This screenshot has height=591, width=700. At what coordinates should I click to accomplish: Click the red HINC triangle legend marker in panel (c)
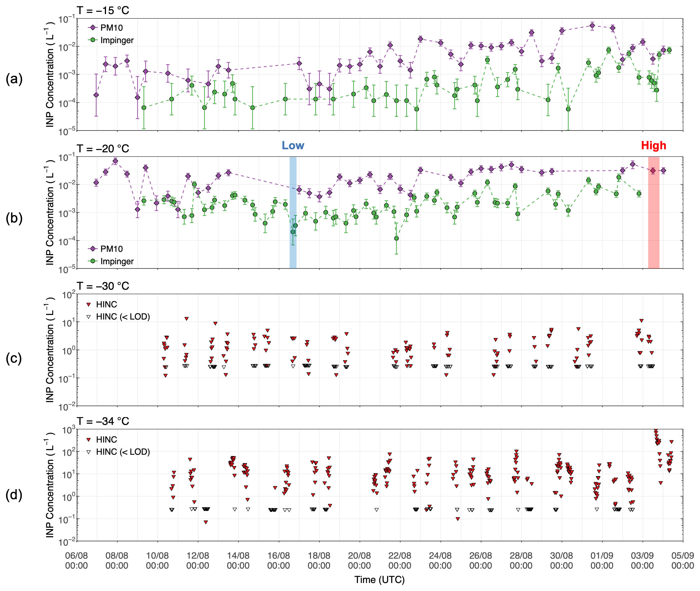pyautogui.click(x=89, y=305)
